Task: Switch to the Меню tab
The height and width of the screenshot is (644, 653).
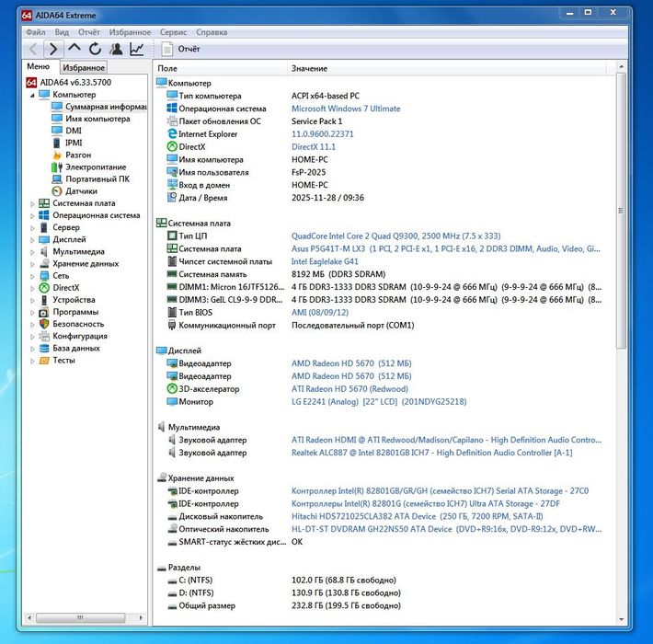Action: click(x=39, y=66)
